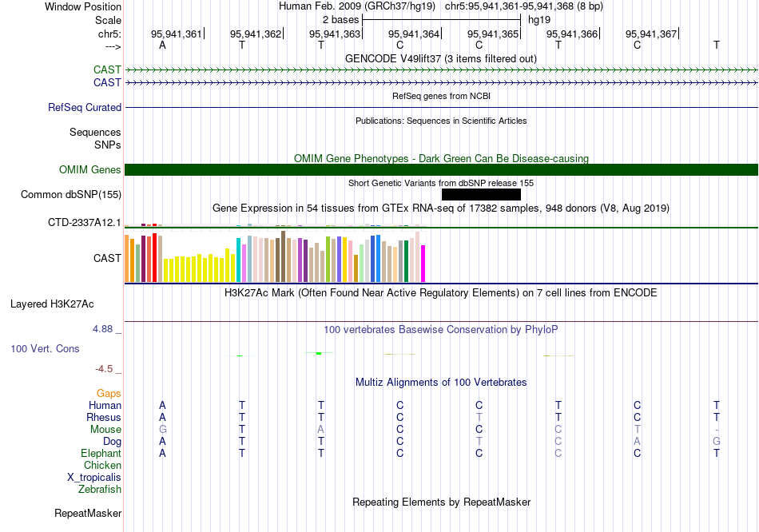The height and width of the screenshot is (532, 759).
Task: Select the Chicken alignment row label
Action: point(102,465)
